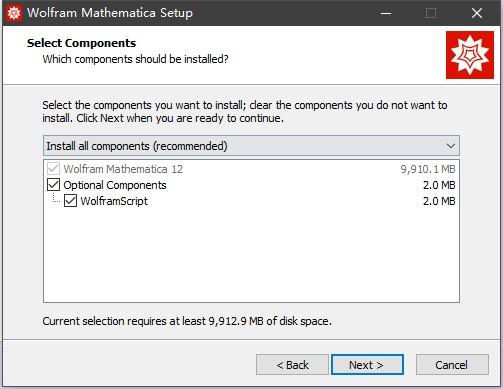Cancel the Mathematica installation
Viewport: 503px width, 389px height.
(x=452, y=365)
